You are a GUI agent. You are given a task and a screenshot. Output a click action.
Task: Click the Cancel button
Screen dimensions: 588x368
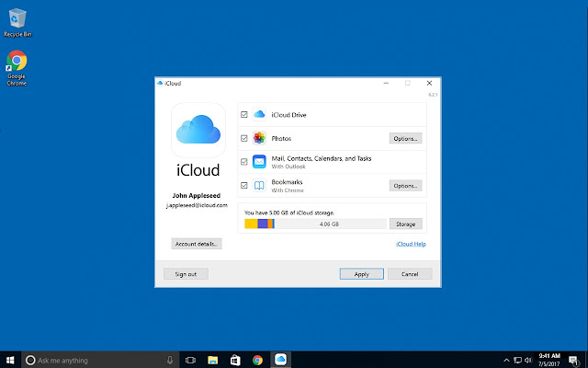410,274
